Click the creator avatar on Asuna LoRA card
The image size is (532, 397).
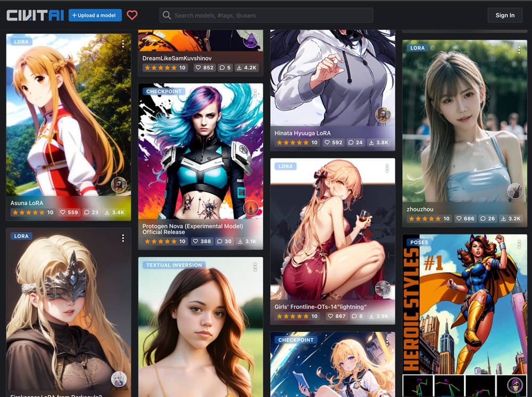[119, 185]
